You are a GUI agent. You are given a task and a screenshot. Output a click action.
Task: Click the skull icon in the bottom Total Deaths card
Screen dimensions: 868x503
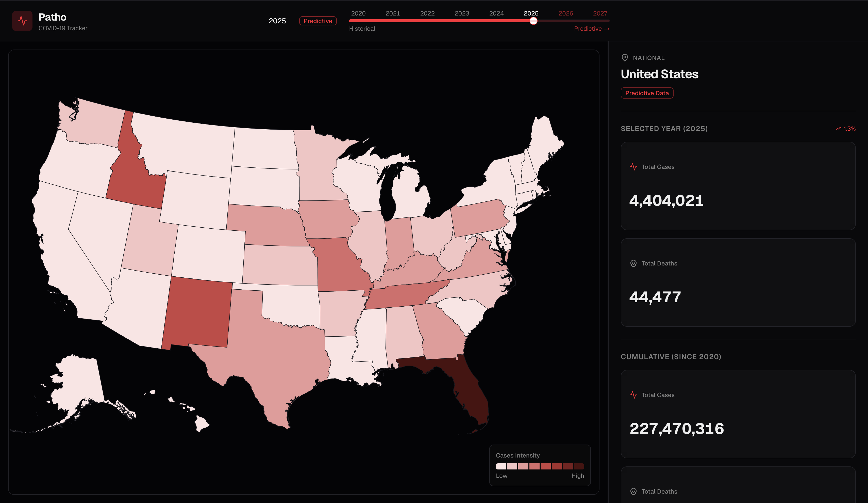pyautogui.click(x=633, y=491)
